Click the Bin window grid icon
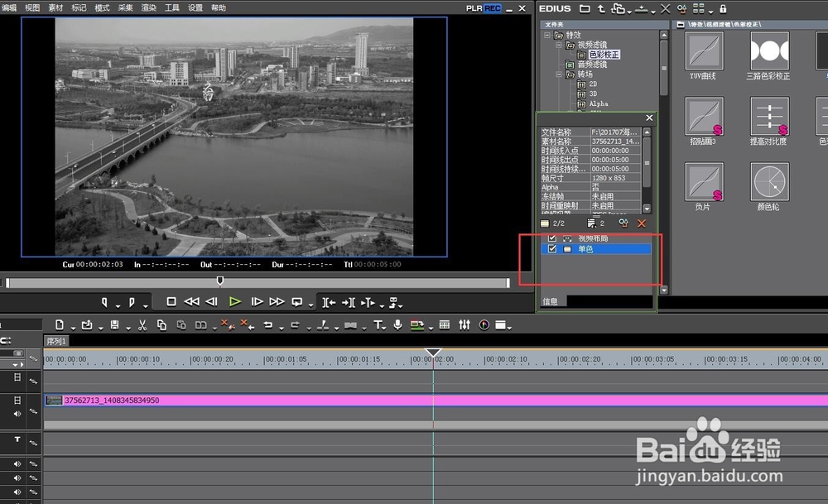The height and width of the screenshot is (504, 828). 445,325
